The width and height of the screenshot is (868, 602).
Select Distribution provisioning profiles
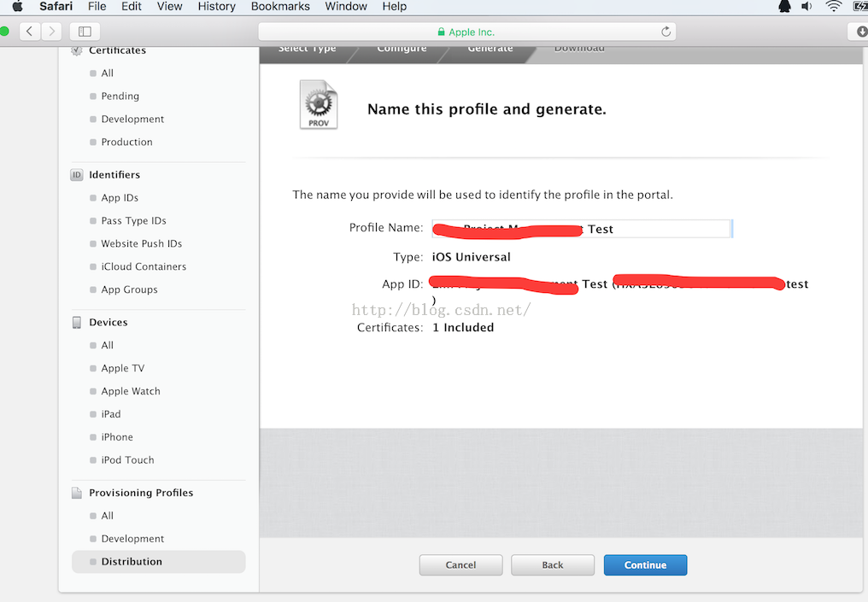coord(158,562)
